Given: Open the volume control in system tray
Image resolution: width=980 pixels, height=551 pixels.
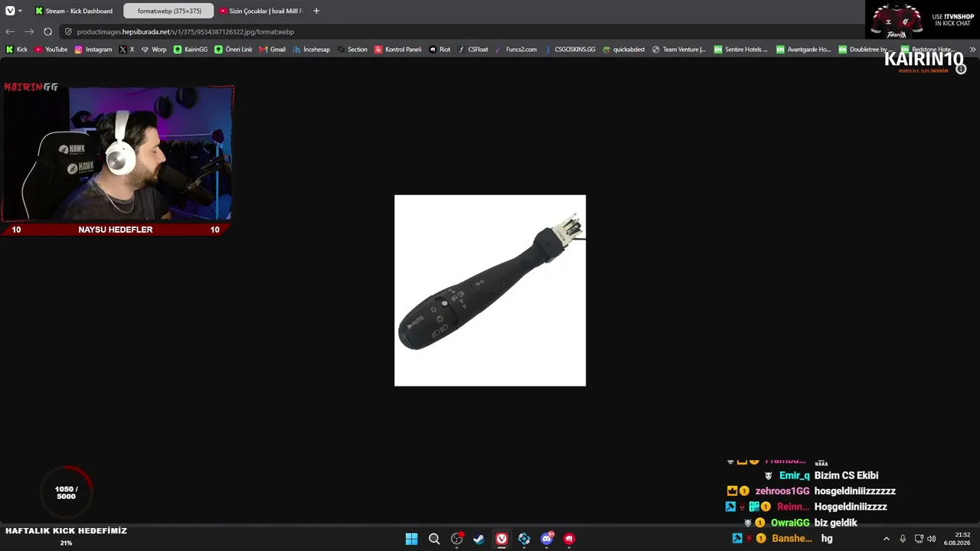Looking at the screenshot, I should coord(931,539).
